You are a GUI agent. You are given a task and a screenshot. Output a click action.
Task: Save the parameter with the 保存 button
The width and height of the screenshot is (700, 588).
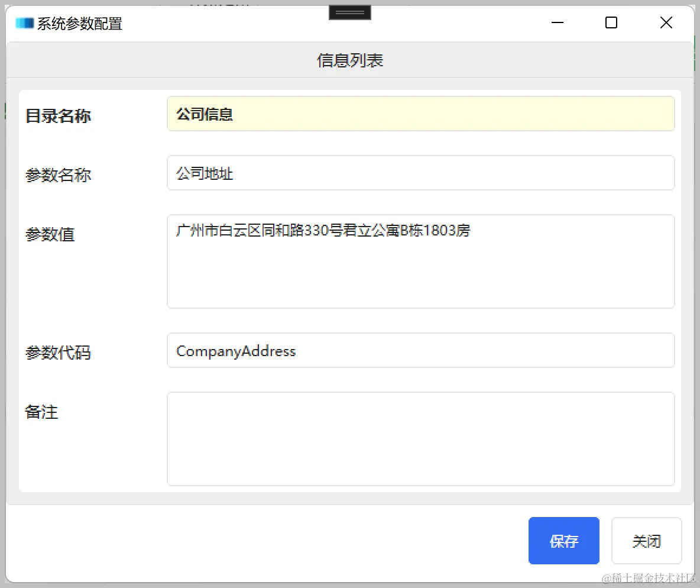[563, 541]
